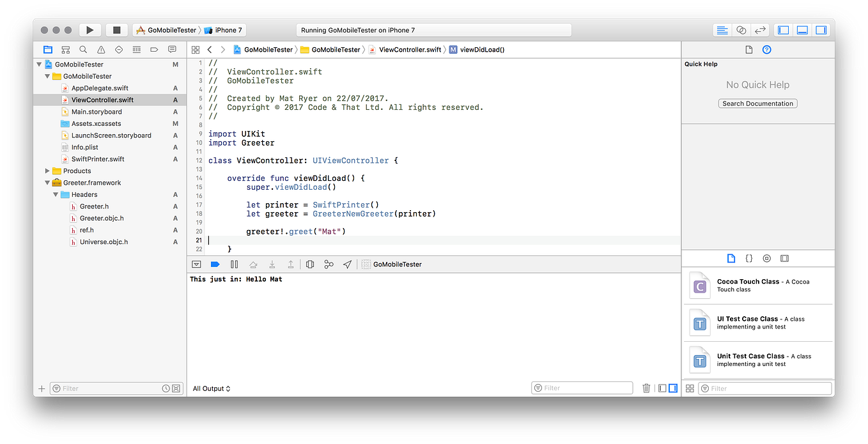
Task: Click the plus button to add a file
Action: [x=42, y=388]
